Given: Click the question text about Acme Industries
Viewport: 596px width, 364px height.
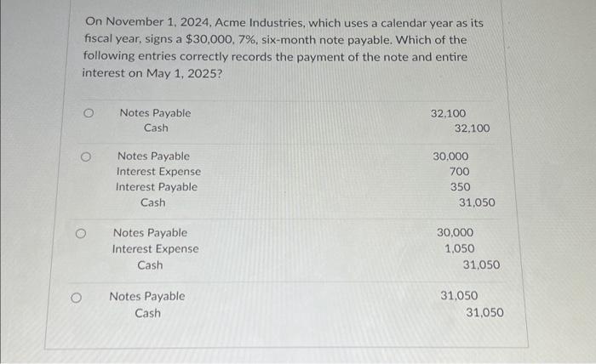Looking at the screenshot, I should (x=283, y=48).
